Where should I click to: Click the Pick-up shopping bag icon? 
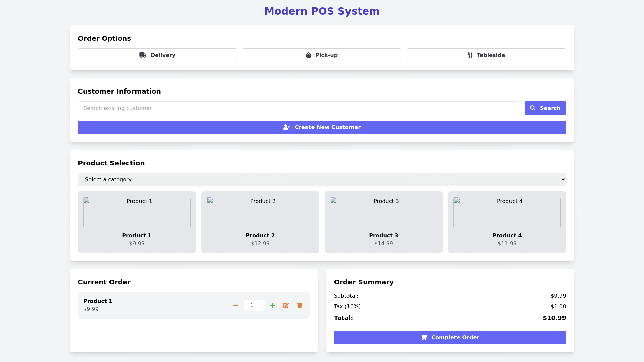point(308,55)
